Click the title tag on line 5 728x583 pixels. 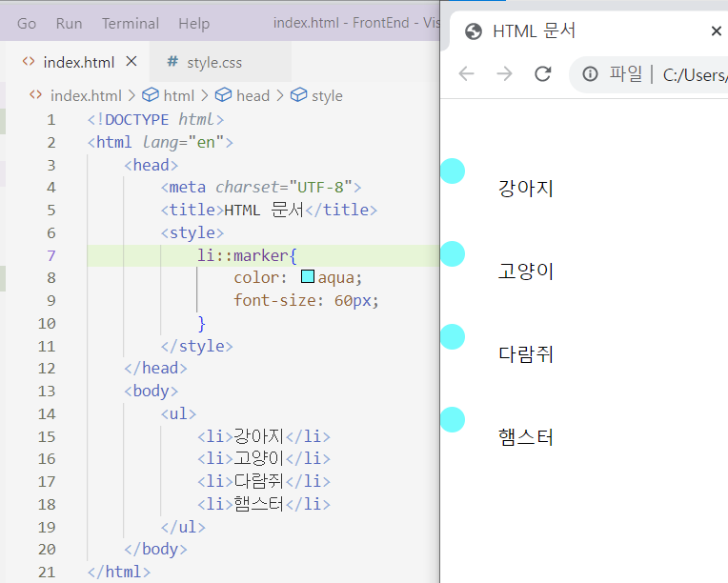(x=269, y=210)
